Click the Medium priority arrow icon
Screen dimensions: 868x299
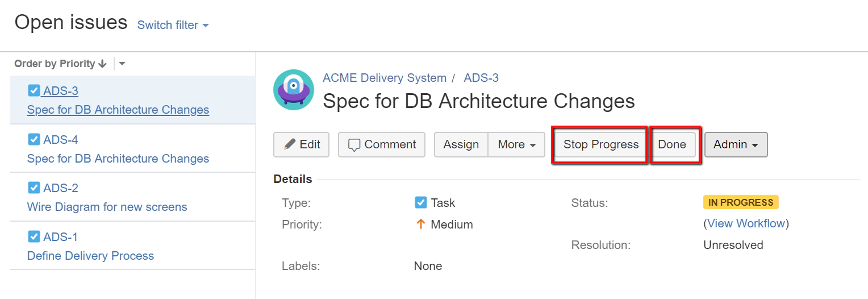click(x=421, y=225)
